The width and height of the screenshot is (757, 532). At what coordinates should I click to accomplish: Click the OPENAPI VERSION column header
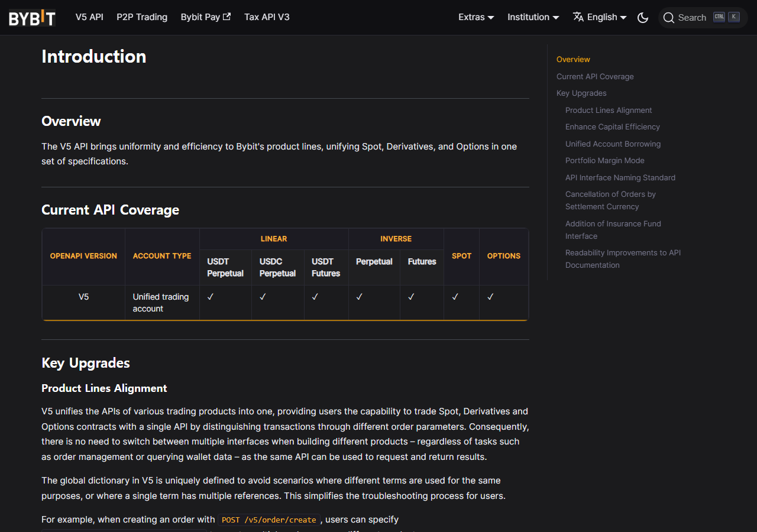pyautogui.click(x=83, y=256)
